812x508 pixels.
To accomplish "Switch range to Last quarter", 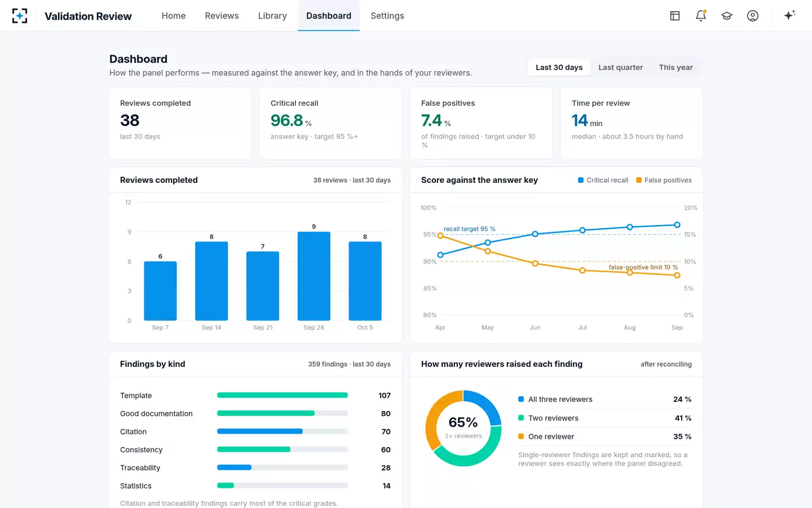I will [620, 67].
